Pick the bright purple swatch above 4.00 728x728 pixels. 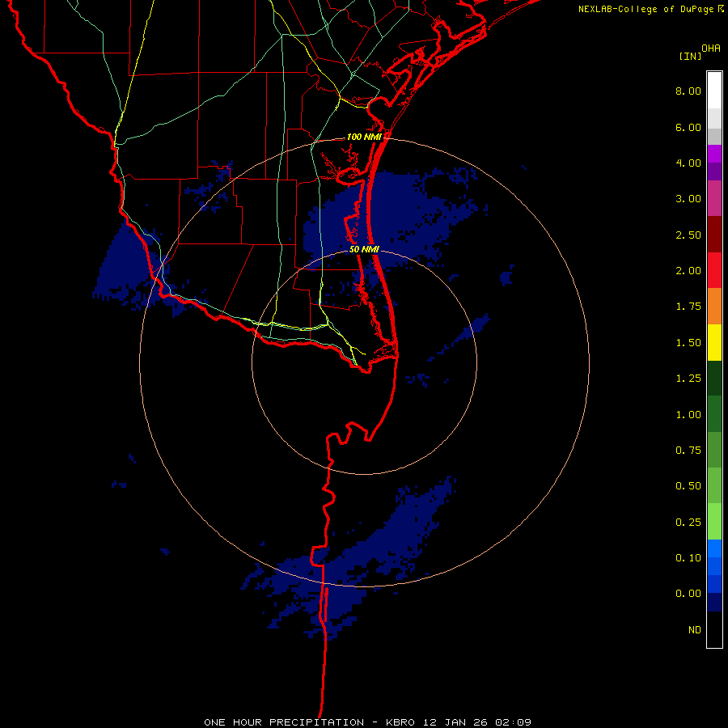click(x=714, y=154)
